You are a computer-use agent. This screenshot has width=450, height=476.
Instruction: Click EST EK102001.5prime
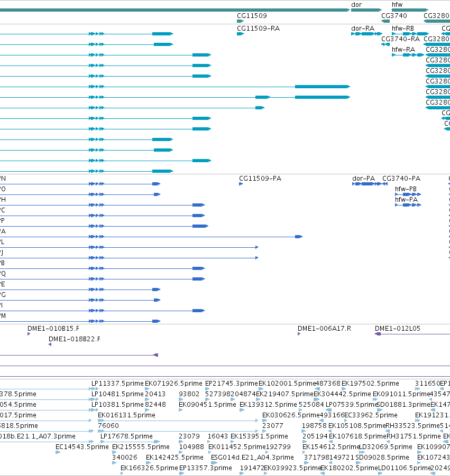tap(287, 384)
